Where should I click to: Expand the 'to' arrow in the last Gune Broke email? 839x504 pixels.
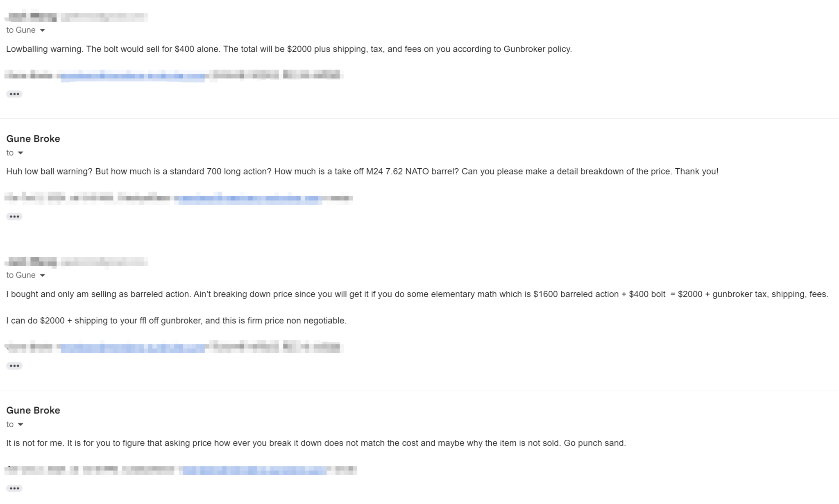coord(20,425)
